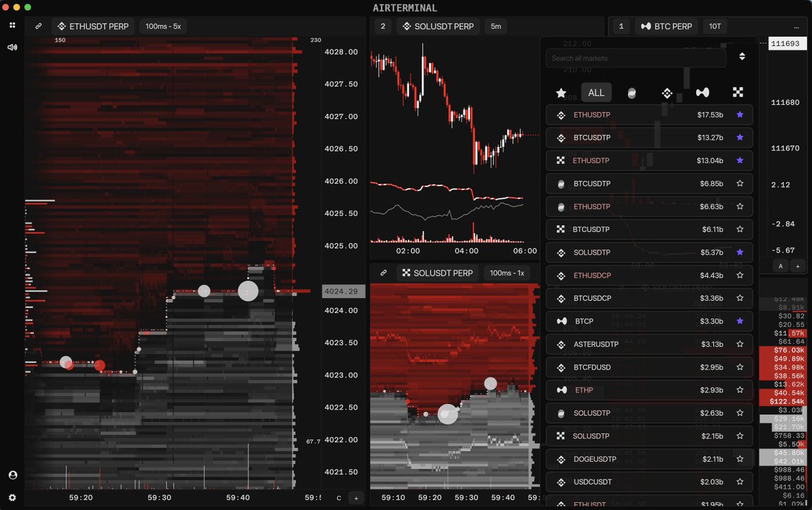Unfavorite ETHUSDTP by clicking its filled star
The width and height of the screenshot is (812, 510).
point(740,114)
